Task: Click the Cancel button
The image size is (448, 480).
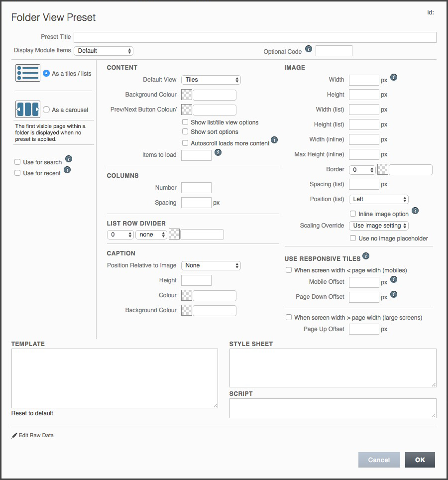Action: point(379,460)
